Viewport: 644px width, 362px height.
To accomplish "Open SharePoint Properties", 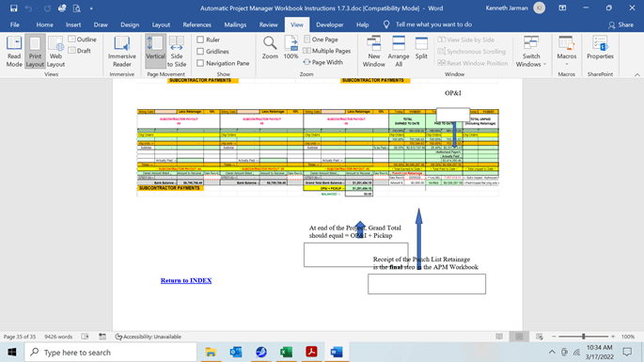I will click(600, 48).
